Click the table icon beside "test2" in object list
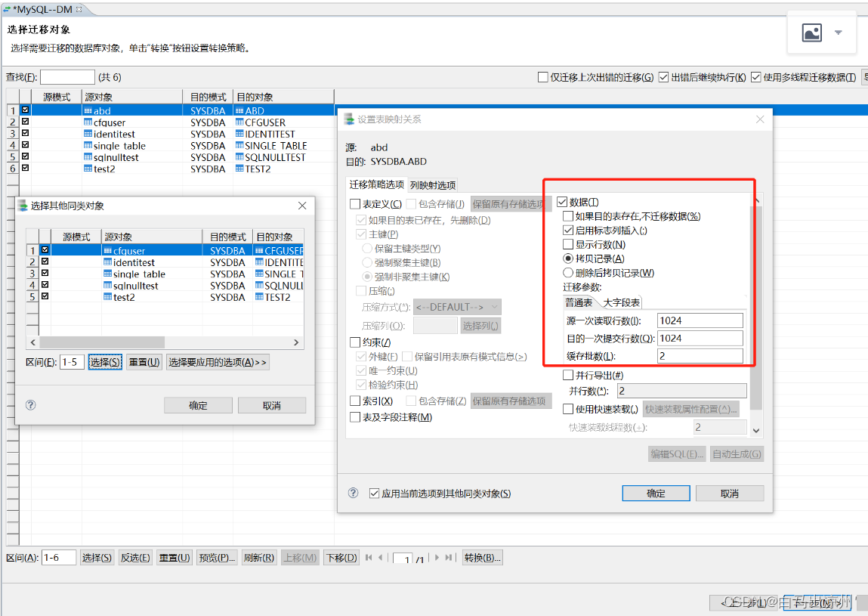Screen dimensions: 868x616 pyautogui.click(x=88, y=169)
